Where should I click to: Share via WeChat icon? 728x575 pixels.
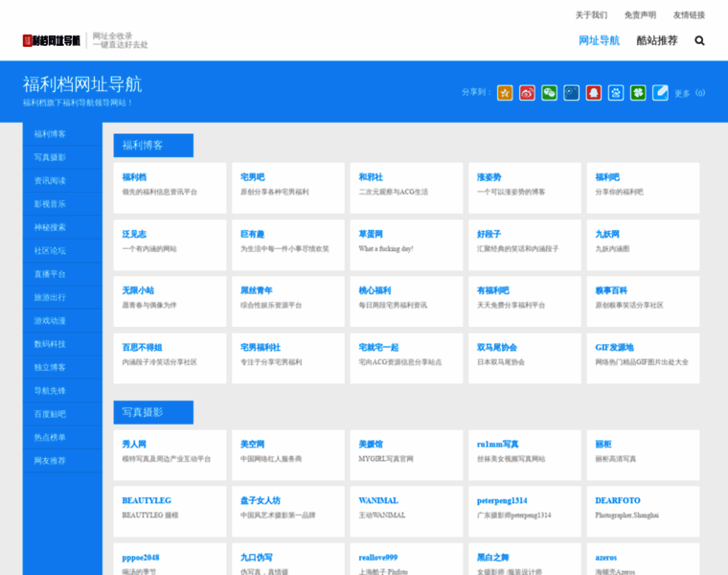549,93
